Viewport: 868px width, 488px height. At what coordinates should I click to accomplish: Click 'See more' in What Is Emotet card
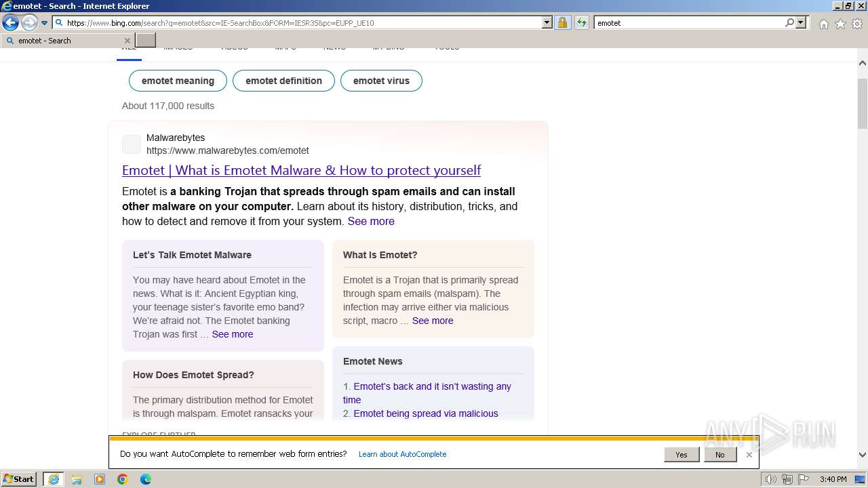click(x=433, y=321)
